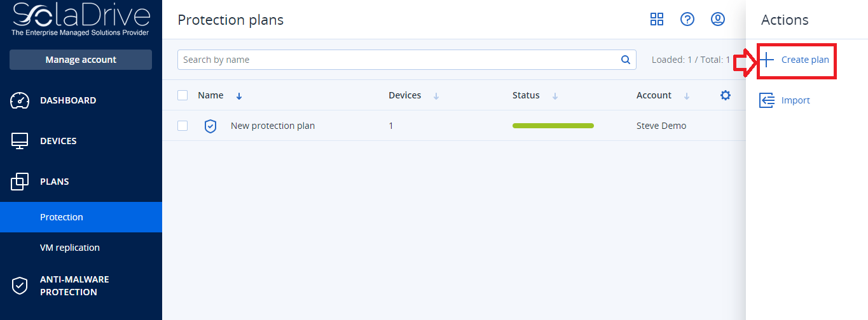
Task: Sort by Status column arrow
Action: click(x=555, y=96)
